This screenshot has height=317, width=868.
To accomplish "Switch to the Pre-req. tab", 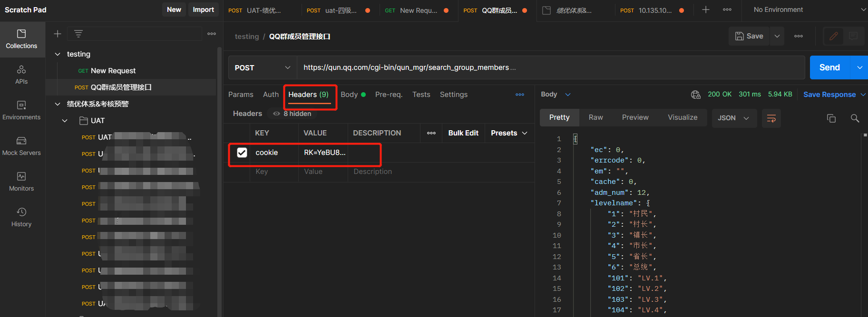I will click(x=389, y=95).
